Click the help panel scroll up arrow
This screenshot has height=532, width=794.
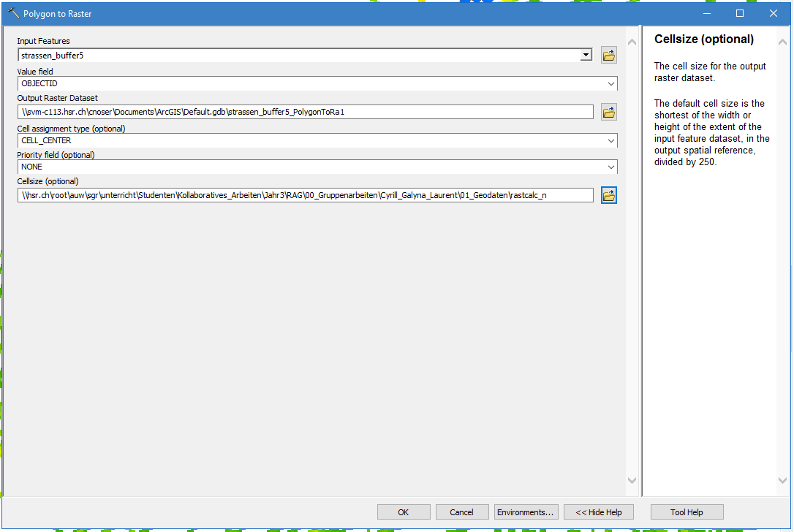coord(783,42)
